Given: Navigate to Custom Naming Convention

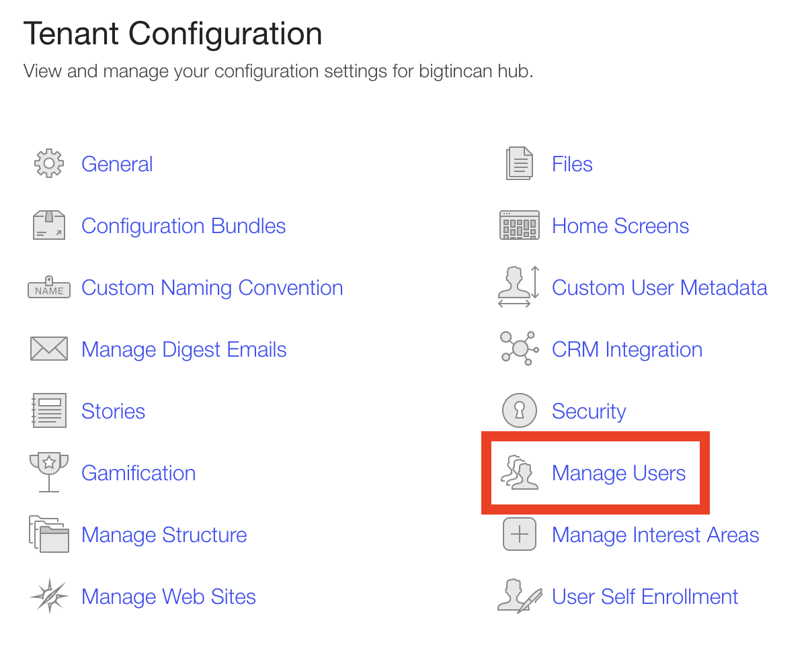Looking at the screenshot, I should [212, 288].
